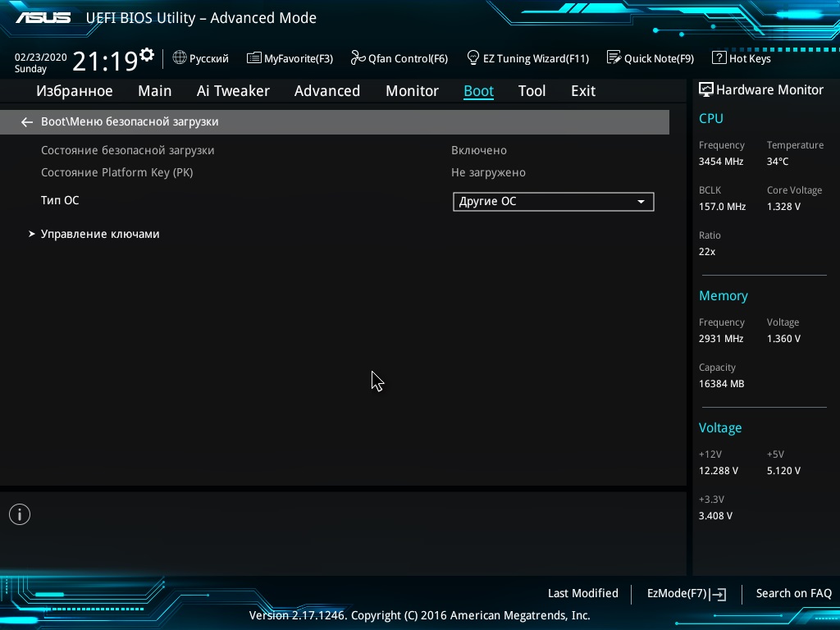Click the EZ Tuning Wizard bulb icon
Screen dimensions: 840x630
pos(473,57)
